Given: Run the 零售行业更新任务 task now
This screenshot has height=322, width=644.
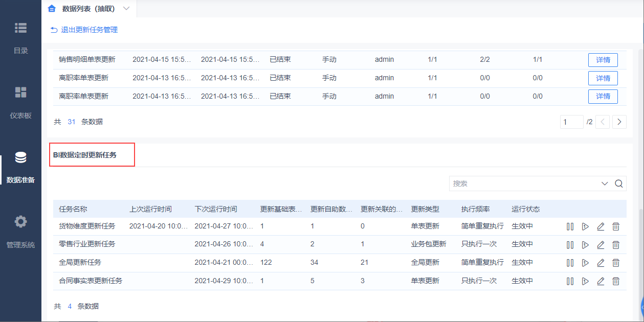Looking at the screenshot, I should pyautogui.click(x=586, y=245).
